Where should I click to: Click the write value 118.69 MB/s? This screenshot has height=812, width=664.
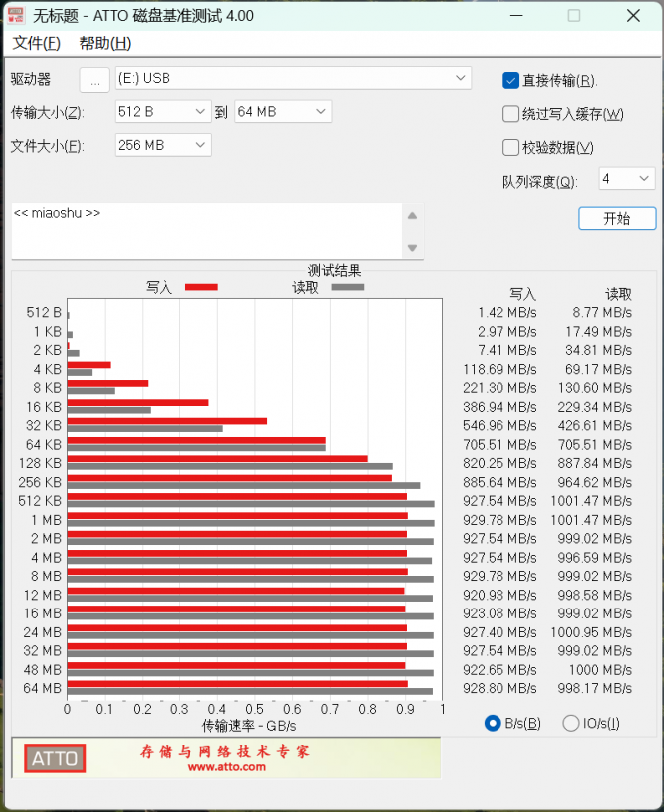point(499,369)
